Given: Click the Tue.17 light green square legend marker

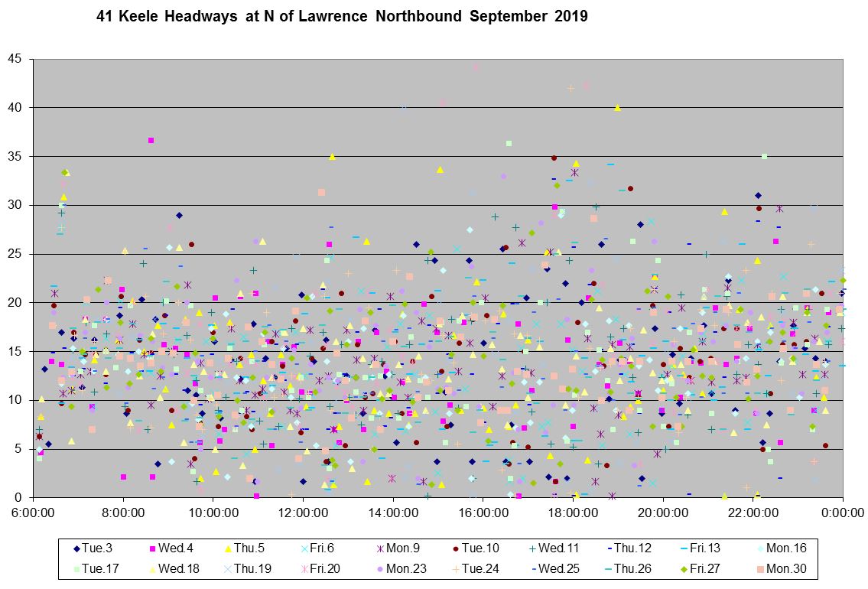Looking at the screenshot, I should 76,569.
